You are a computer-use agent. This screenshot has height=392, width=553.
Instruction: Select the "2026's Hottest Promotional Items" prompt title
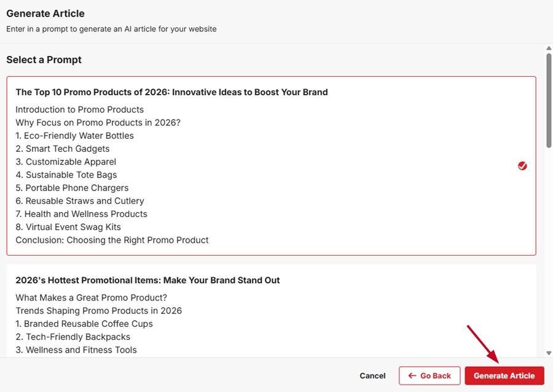[147, 280]
